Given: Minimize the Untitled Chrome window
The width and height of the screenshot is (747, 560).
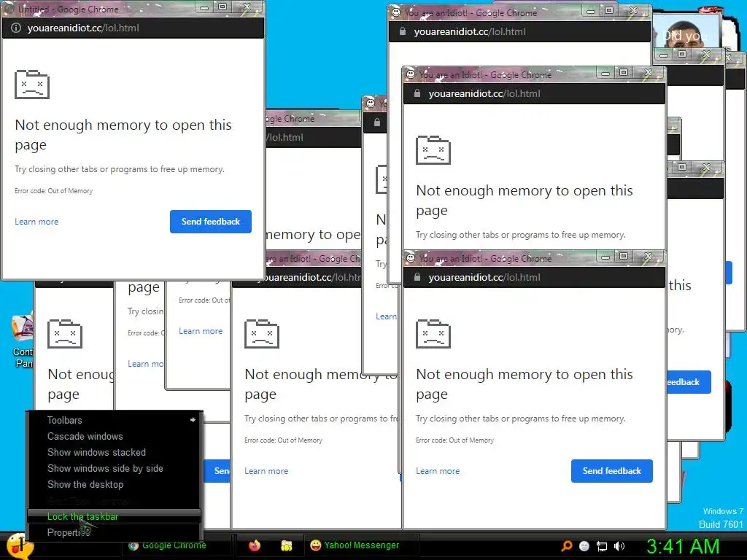Looking at the screenshot, I should [x=204, y=7].
